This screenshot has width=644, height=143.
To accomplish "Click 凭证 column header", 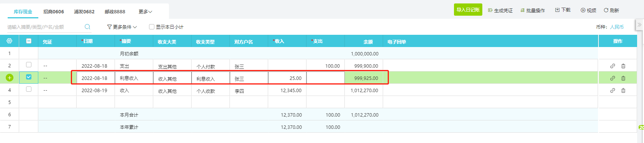I will coord(57,41).
